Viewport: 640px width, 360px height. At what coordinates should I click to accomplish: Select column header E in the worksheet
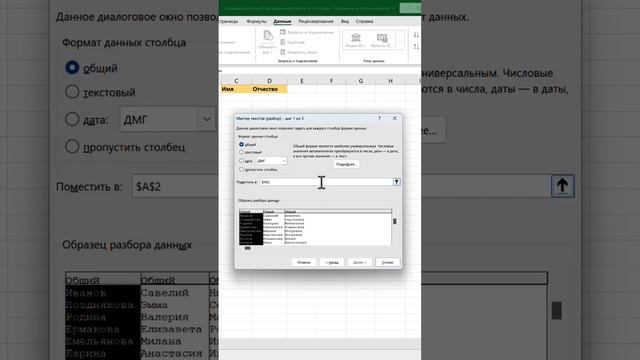tap(302, 81)
